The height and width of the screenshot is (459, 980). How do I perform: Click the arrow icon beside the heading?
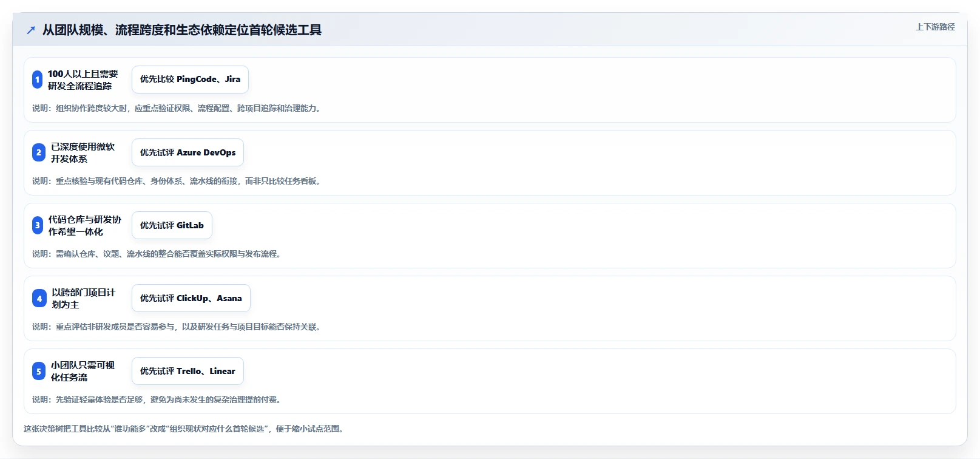(x=31, y=30)
